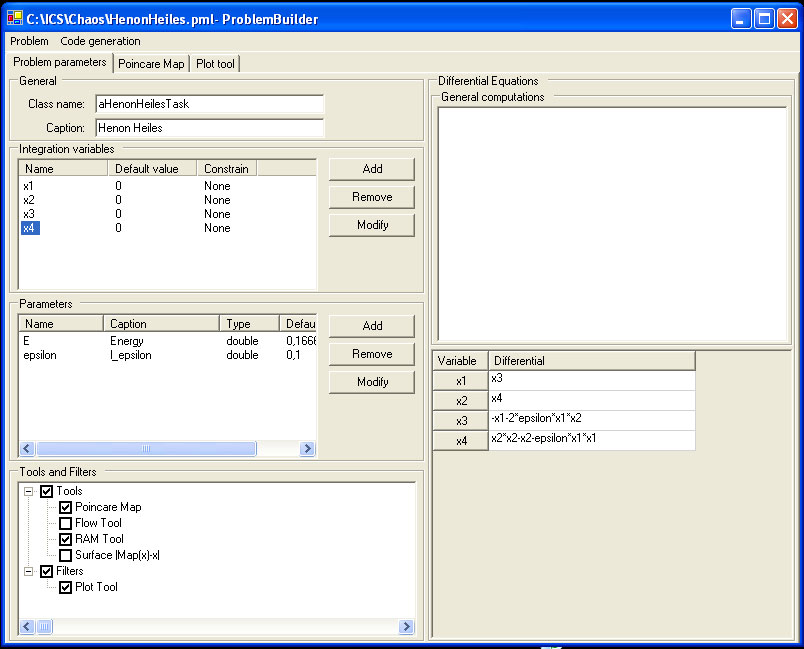Select the x2 integration variable row
The width and height of the screenshot is (804, 649).
[168, 200]
